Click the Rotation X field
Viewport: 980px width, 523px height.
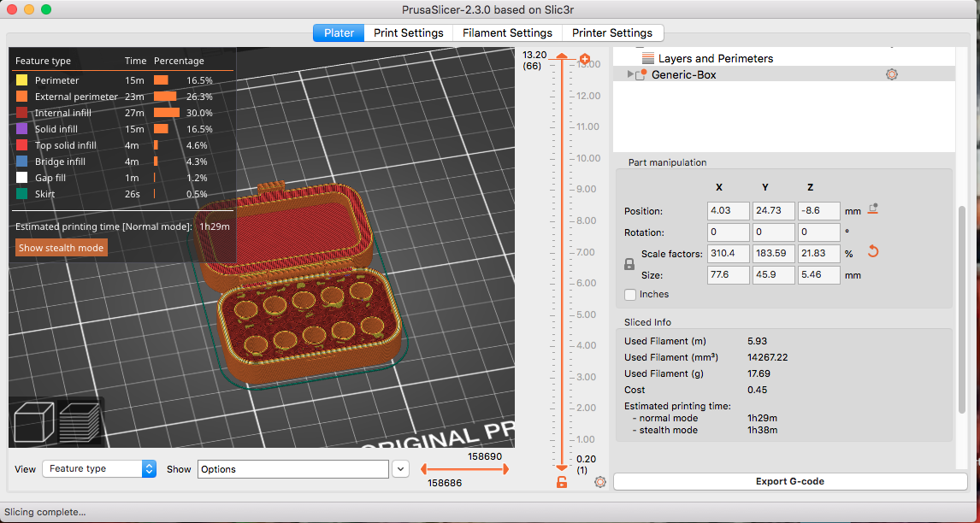point(728,232)
